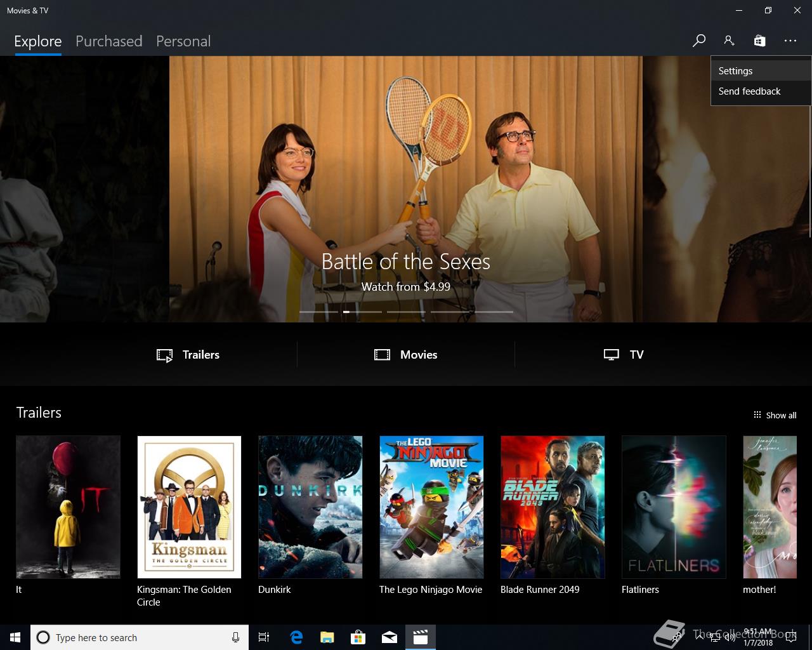Click the Flatliners title text
Viewport: 812px width, 650px height.
coord(640,590)
